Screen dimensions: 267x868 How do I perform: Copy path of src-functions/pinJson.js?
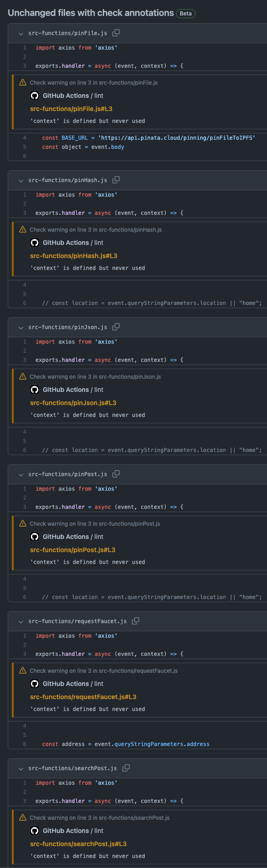[116, 327]
